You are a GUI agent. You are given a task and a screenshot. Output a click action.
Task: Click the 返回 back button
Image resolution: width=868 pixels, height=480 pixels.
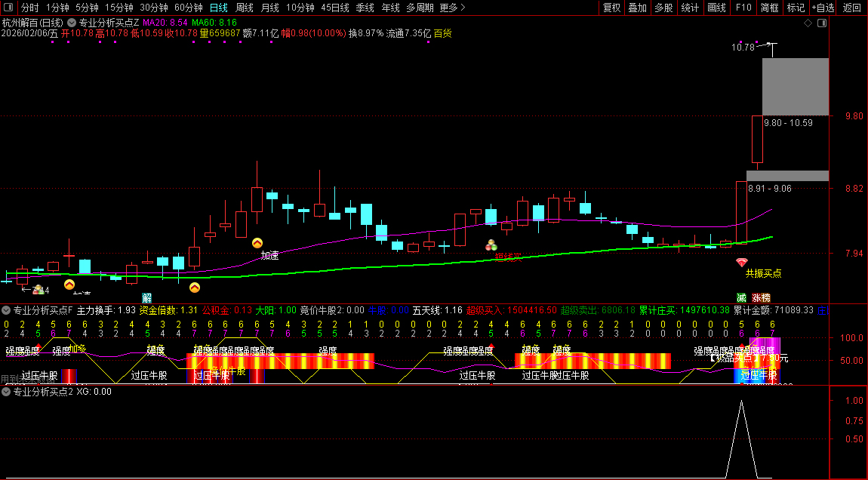tap(852, 8)
